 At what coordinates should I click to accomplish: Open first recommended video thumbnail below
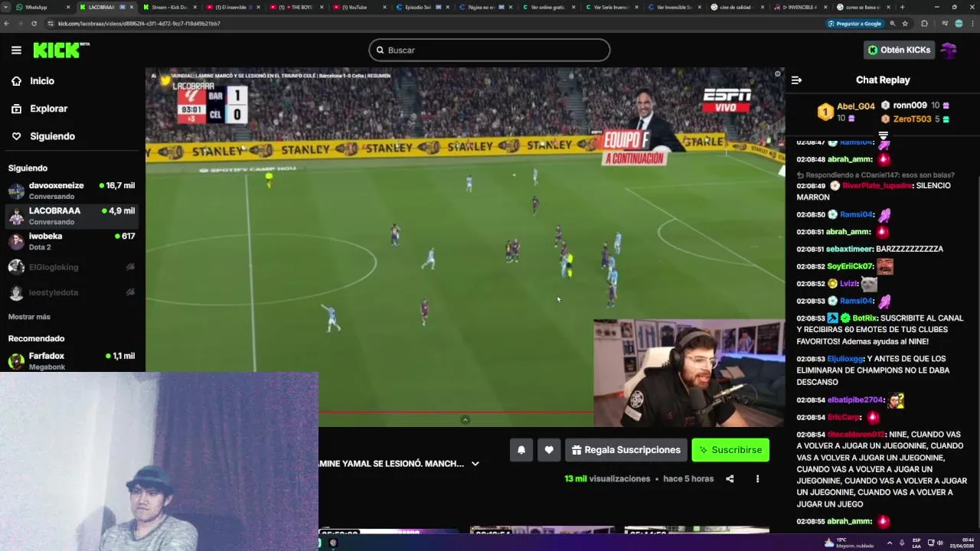[388, 531]
